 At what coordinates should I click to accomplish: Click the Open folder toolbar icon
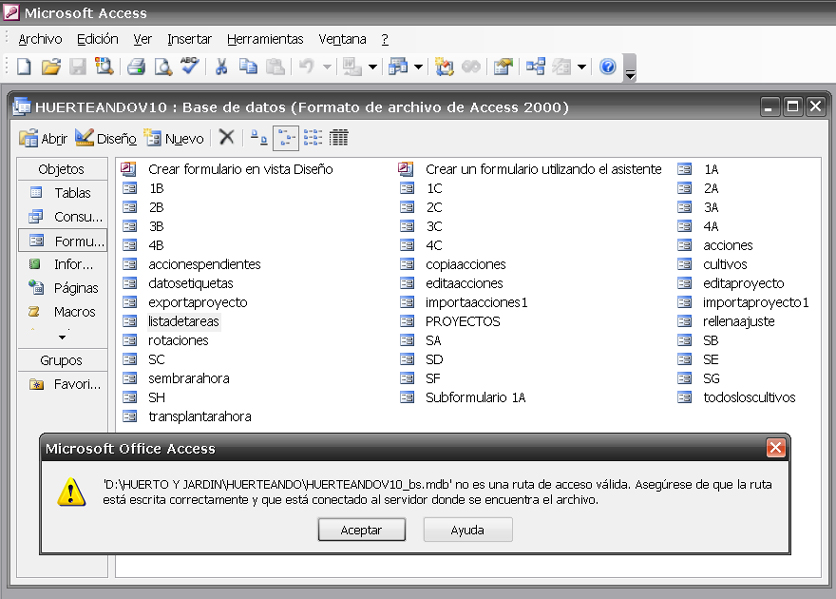tap(51, 67)
